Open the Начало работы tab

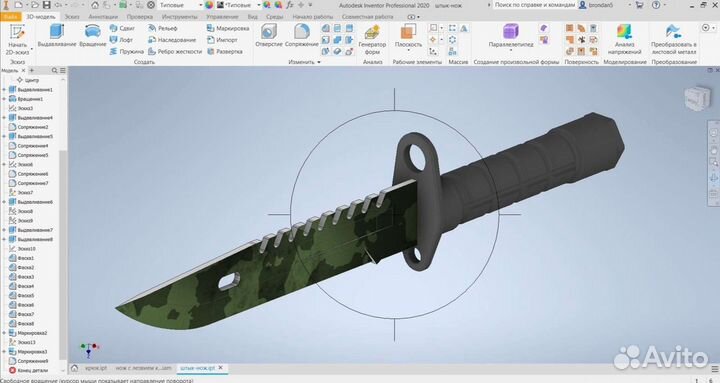pos(313,17)
